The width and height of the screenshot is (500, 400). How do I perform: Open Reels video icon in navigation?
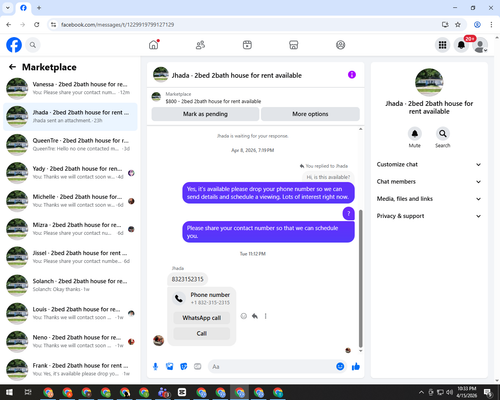pos(247,45)
